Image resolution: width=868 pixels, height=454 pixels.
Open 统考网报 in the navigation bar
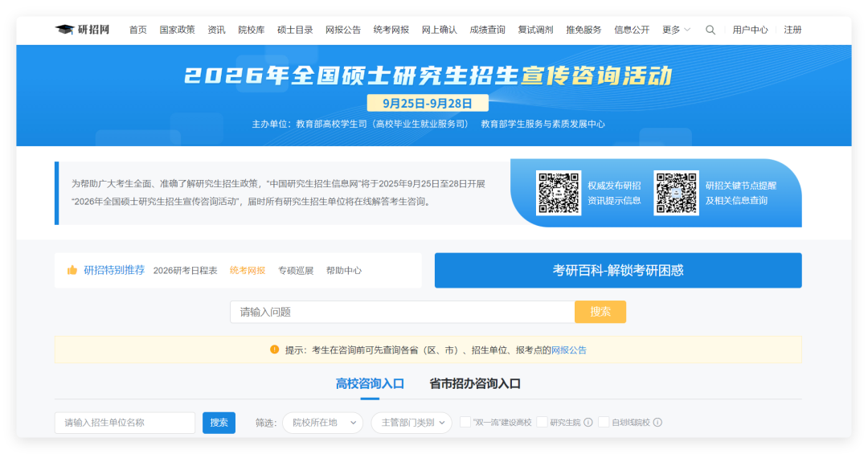(x=391, y=30)
